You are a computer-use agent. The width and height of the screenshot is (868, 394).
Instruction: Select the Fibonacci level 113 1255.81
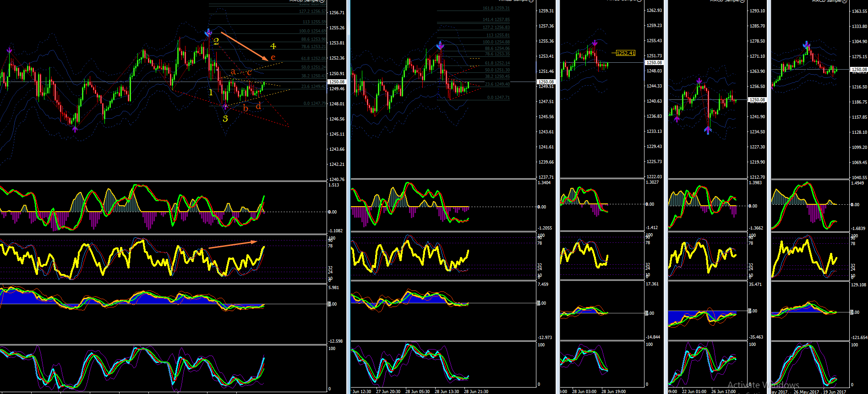(x=497, y=35)
